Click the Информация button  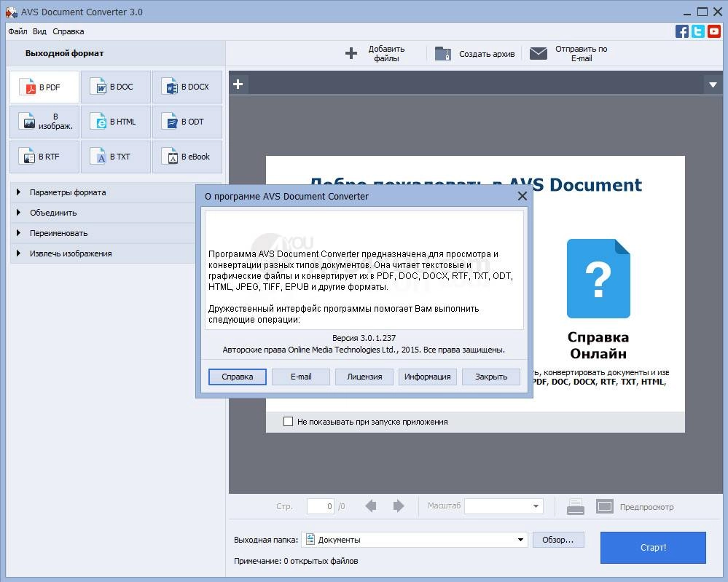coord(428,377)
